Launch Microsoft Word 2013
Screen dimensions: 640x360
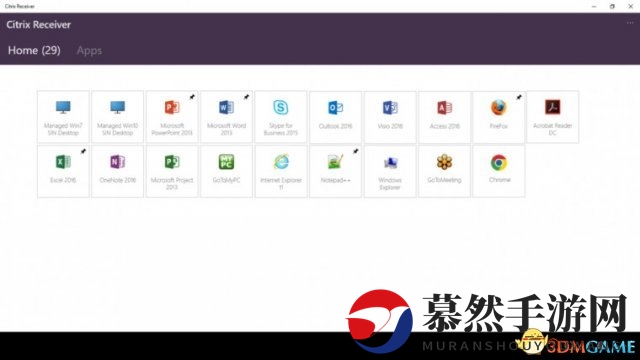[x=227, y=117]
